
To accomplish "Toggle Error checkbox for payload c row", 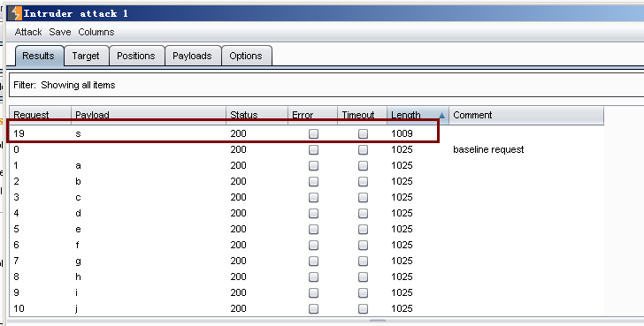I will (x=313, y=198).
